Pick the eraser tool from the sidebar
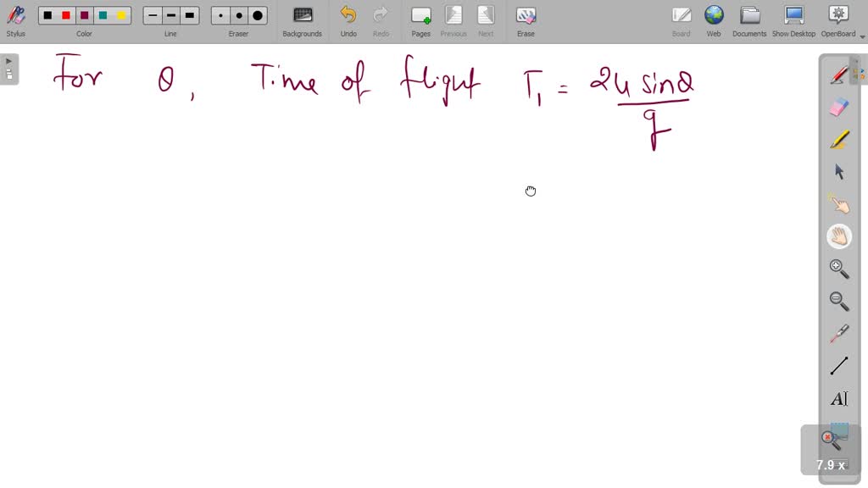 (837, 106)
